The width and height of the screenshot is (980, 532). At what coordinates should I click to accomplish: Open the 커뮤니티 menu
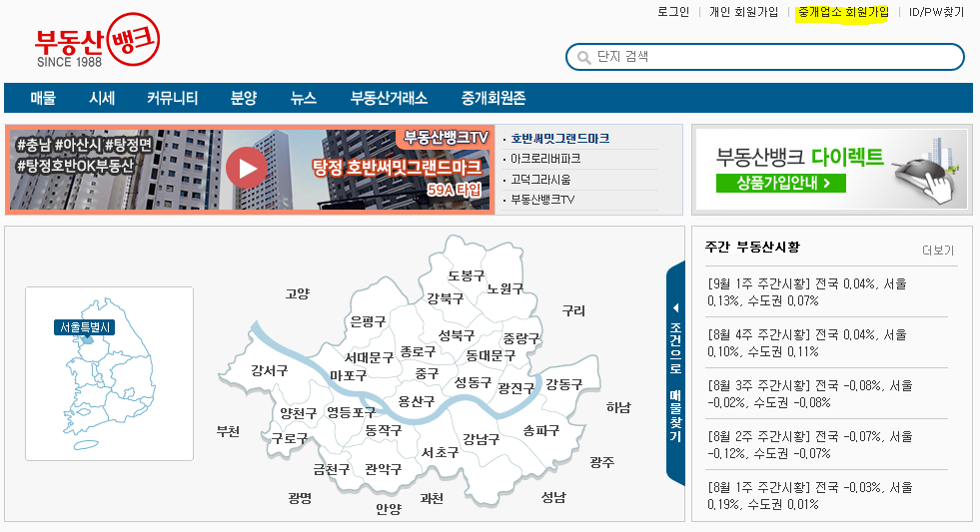pos(173,98)
